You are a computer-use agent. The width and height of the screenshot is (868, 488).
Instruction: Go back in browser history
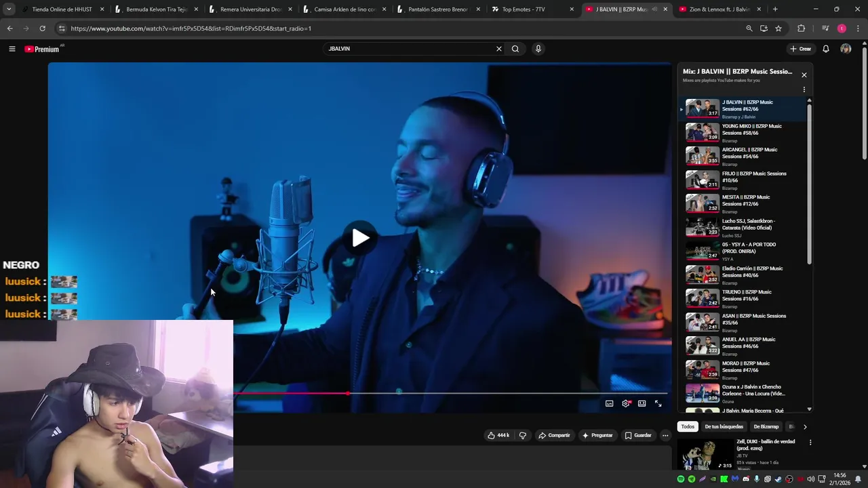tap(9, 28)
